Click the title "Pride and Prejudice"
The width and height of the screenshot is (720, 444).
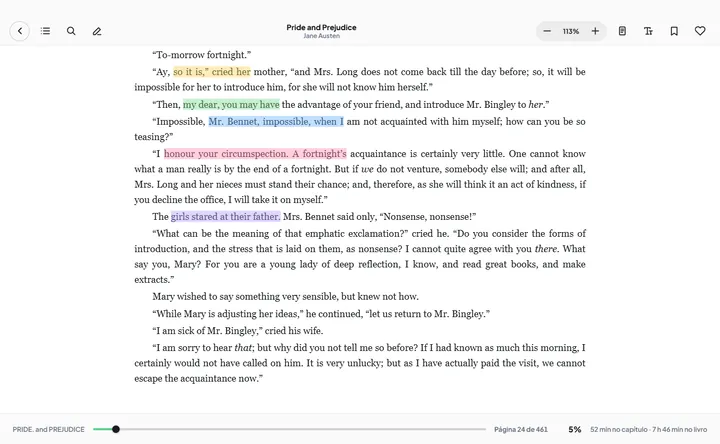click(321, 28)
